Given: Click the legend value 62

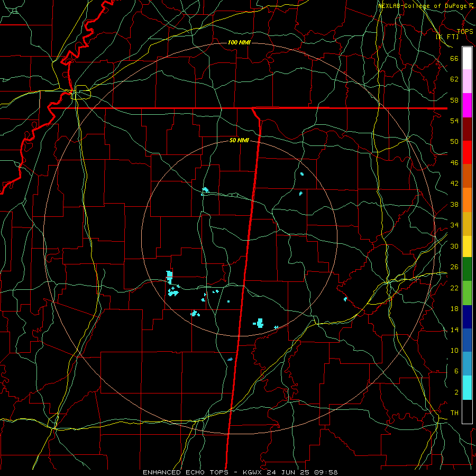Looking at the screenshot, I should click(x=454, y=79).
